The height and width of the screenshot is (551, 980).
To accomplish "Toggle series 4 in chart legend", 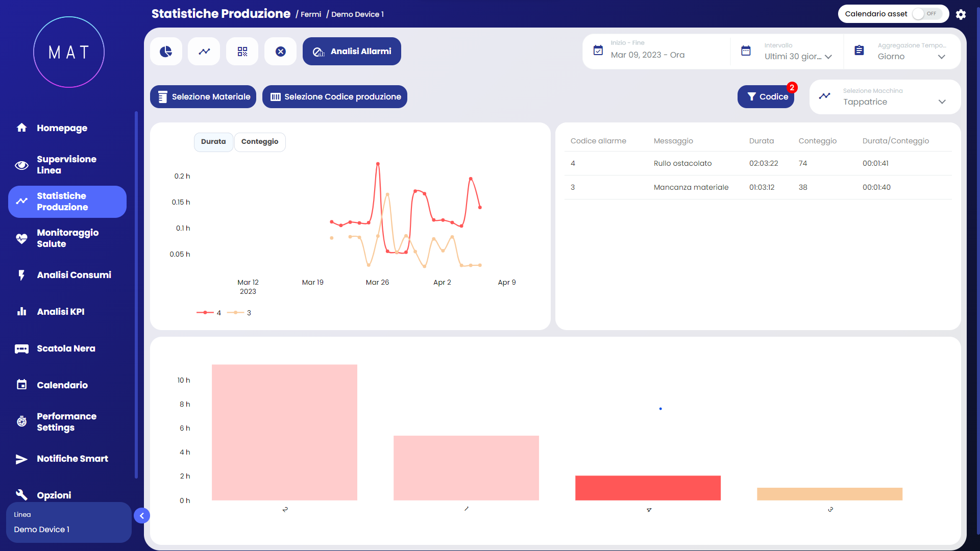I will tap(209, 313).
